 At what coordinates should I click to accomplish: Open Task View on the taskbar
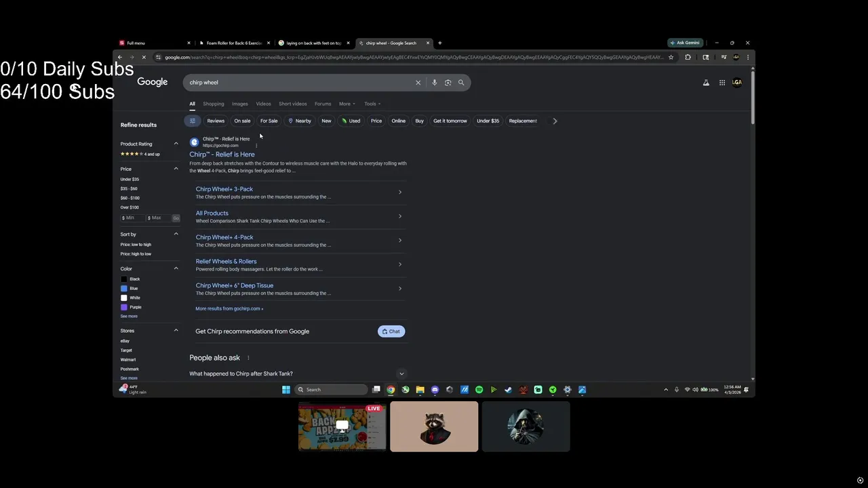pos(376,390)
